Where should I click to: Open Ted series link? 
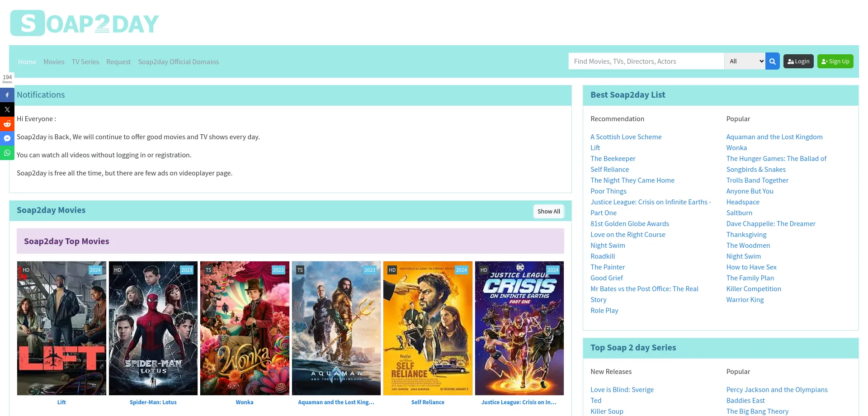tap(596, 401)
